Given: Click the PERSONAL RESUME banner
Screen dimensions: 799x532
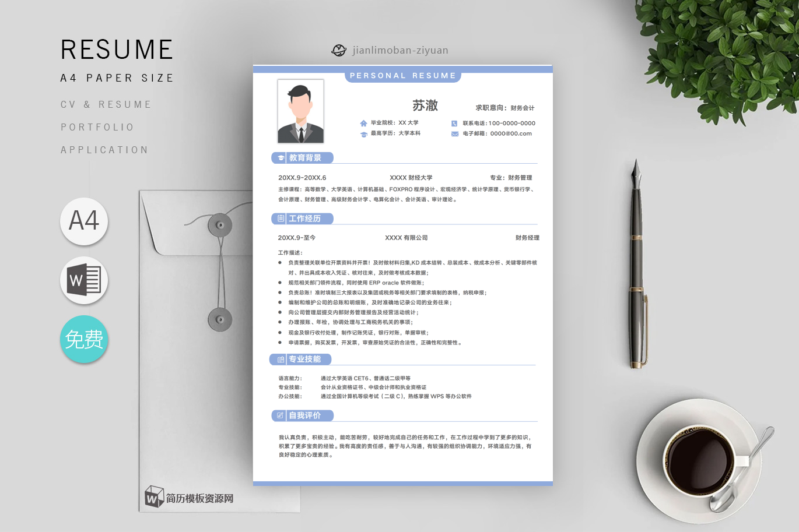Looking at the screenshot, I should (x=402, y=76).
